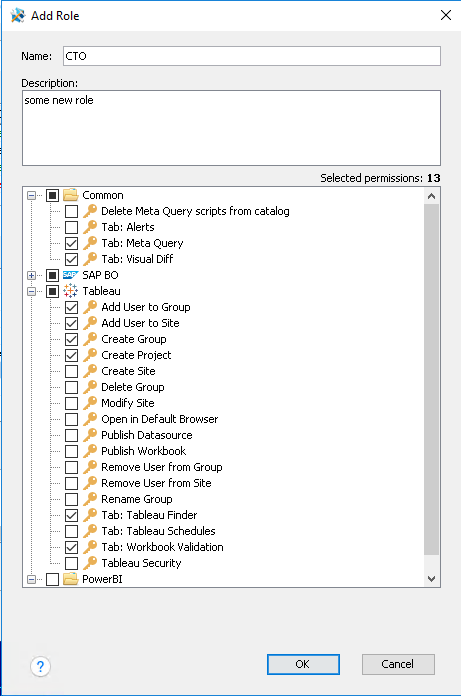The image size is (461, 696).
Task: Check Delete Meta Query scripts from catalog
Action: point(71,211)
